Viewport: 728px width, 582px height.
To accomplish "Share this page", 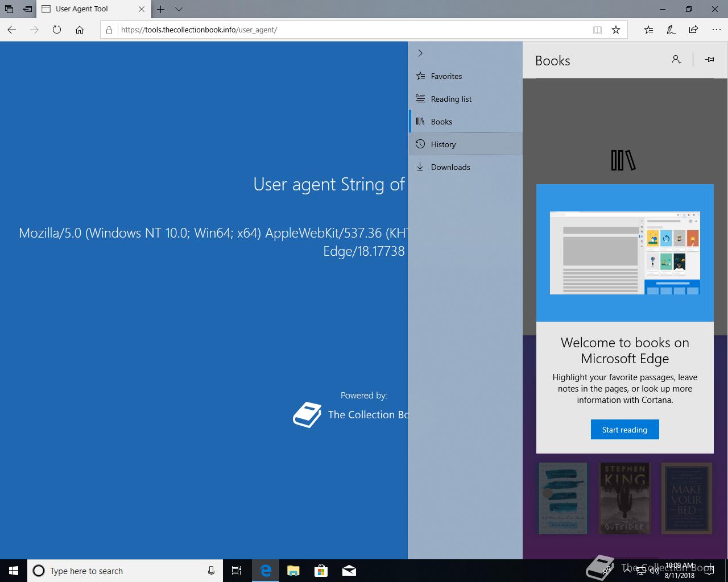I will pos(693,30).
